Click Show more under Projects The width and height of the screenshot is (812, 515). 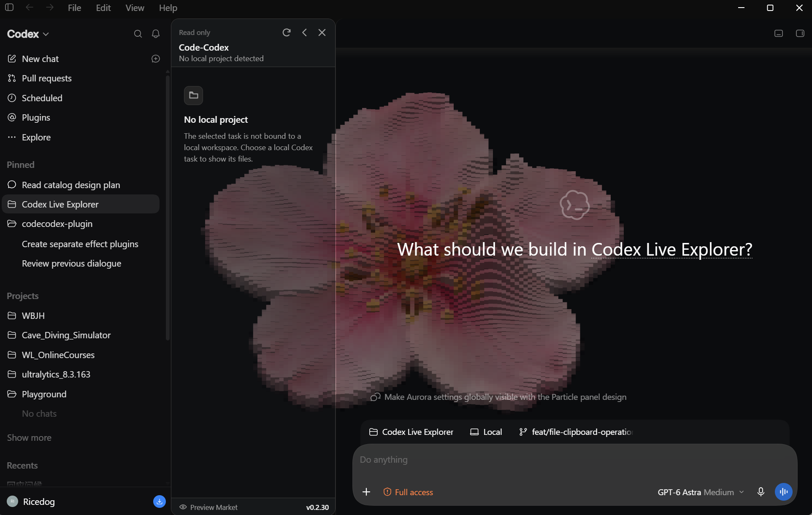click(29, 437)
